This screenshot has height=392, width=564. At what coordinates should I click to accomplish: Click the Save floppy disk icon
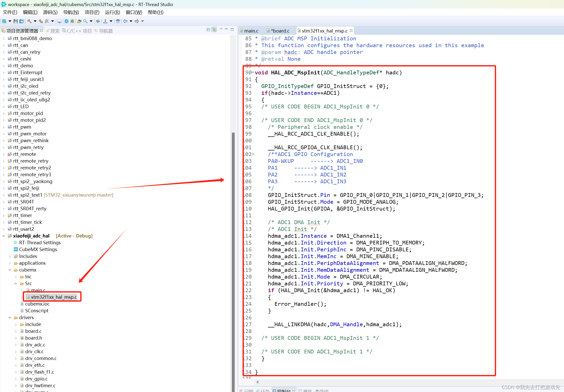point(16,21)
